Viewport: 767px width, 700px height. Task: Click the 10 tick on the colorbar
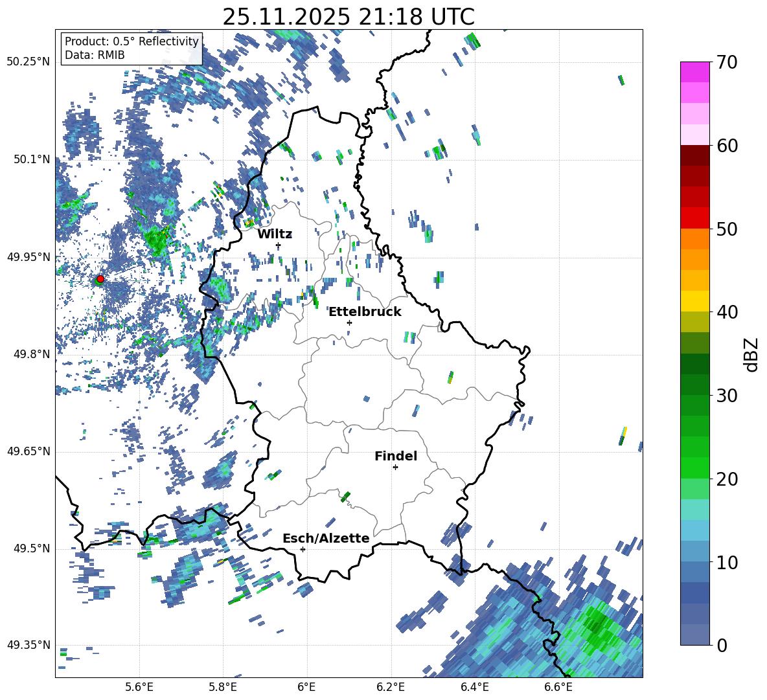coord(727,562)
